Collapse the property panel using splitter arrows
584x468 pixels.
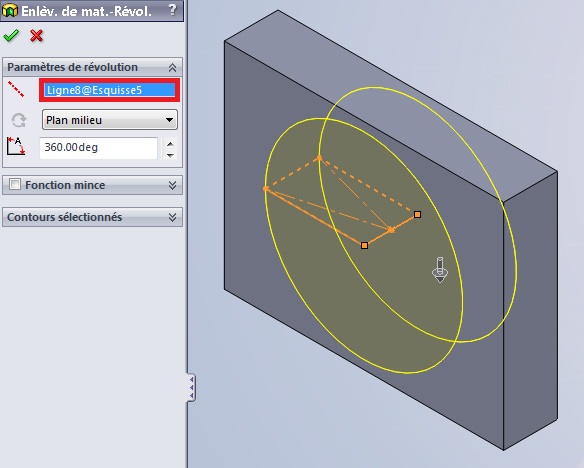[x=191, y=387]
